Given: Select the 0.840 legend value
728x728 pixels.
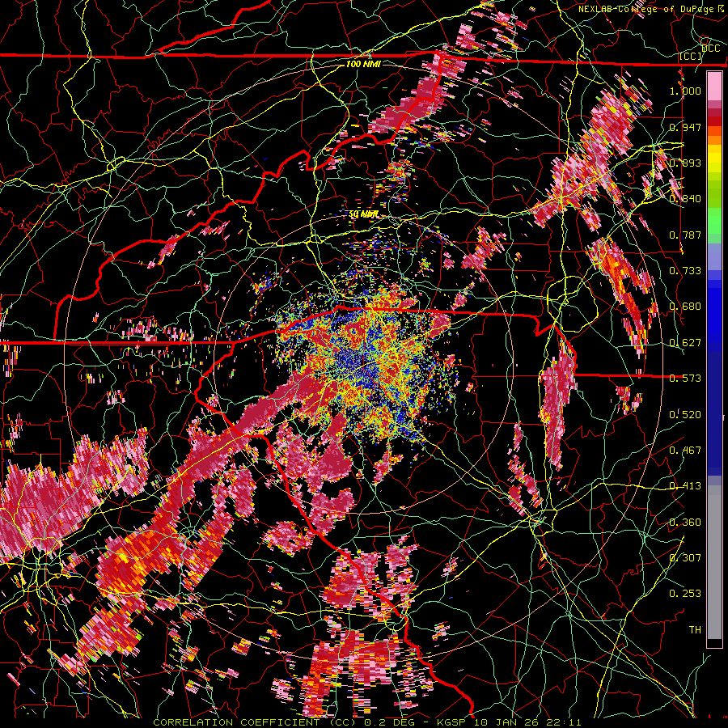Looking at the screenshot, I should click(x=685, y=199).
